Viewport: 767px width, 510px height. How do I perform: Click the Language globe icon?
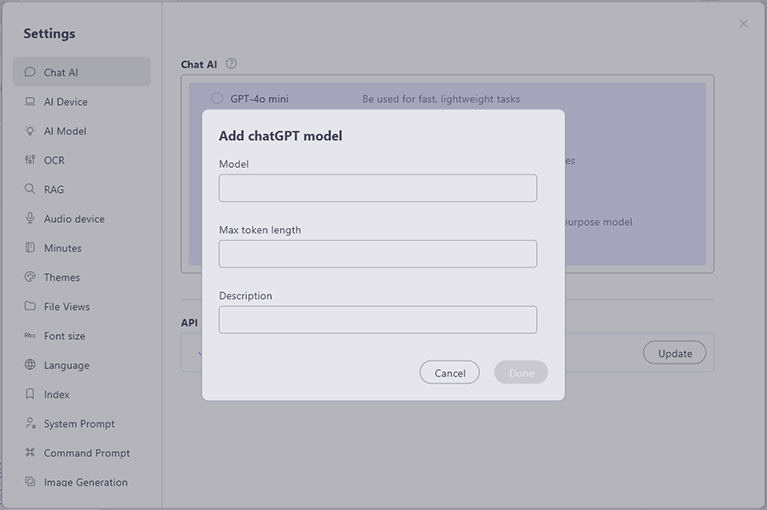30,365
